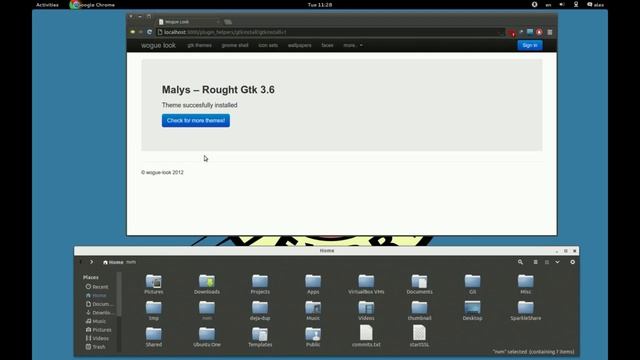The image size is (640, 360).
Task: Select Trash in Places sidebar
Action: (x=96, y=347)
